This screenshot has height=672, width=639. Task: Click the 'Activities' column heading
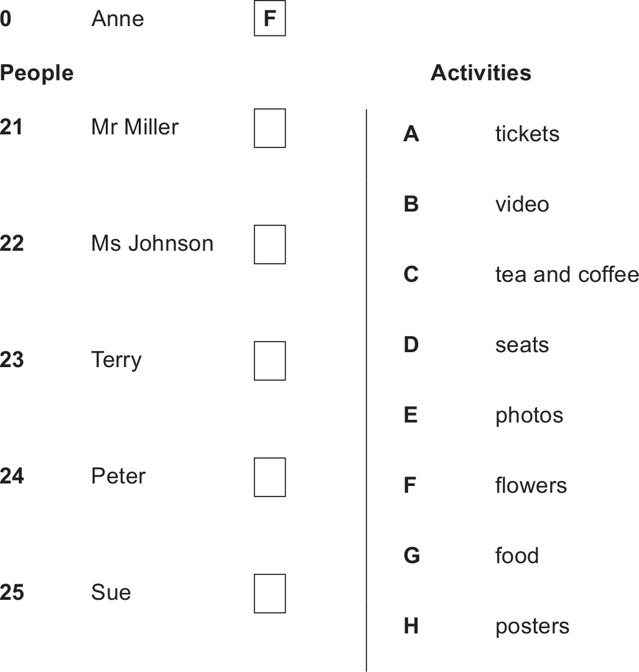click(x=481, y=73)
